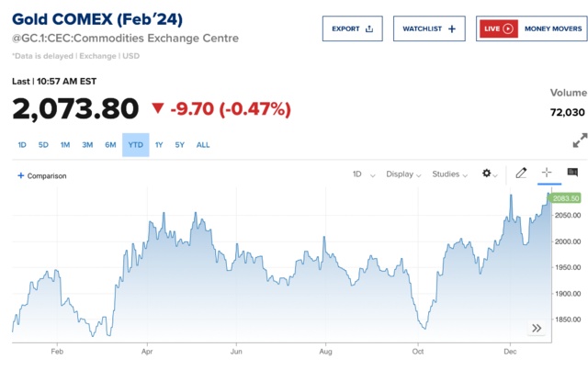Open the Studies dropdown
The image size is (588, 370).
450,174
